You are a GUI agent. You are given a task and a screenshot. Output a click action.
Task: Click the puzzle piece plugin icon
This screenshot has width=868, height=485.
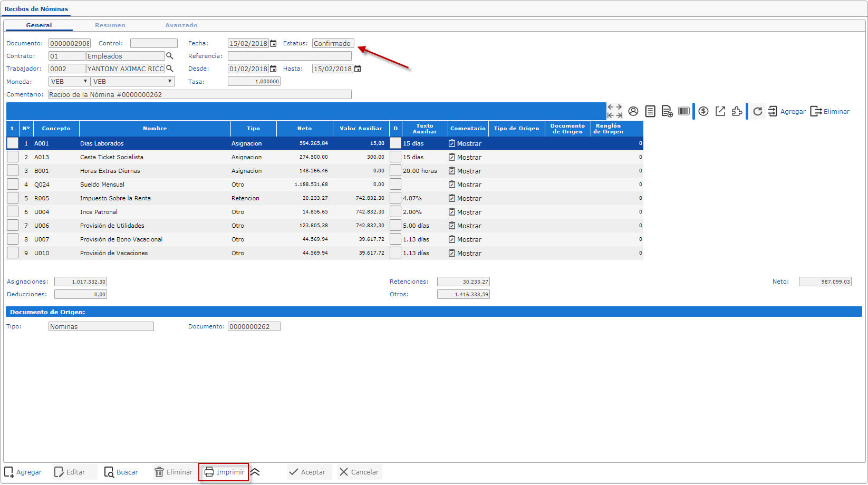(737, 111)
